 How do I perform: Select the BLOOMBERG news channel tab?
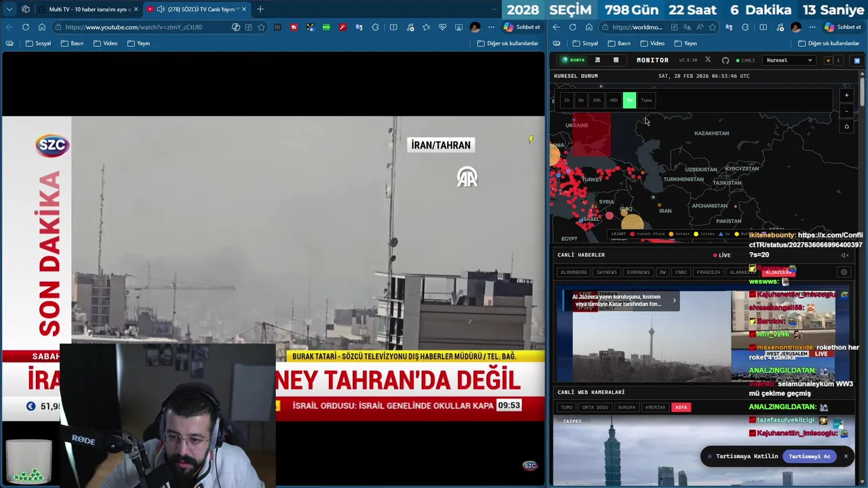click(574, 272)
